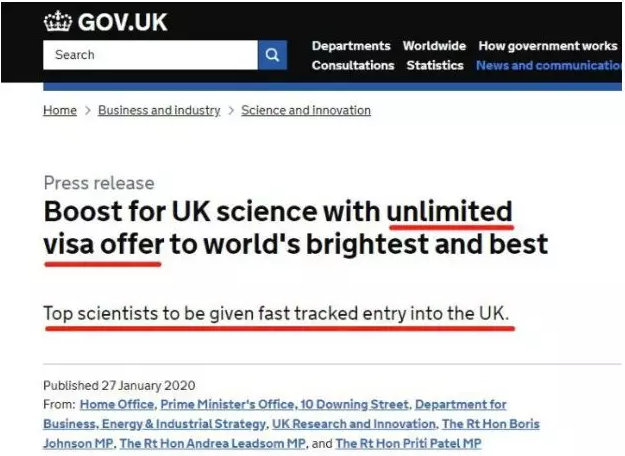
Task: Open News and communications section
Action: point(550,65)
